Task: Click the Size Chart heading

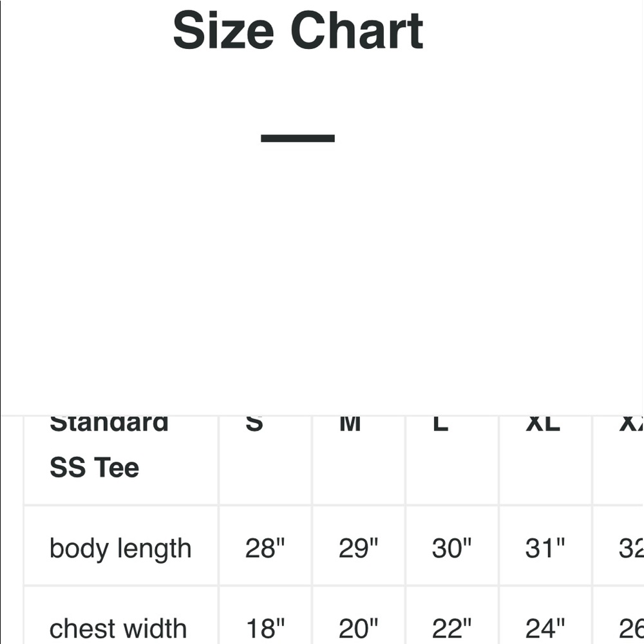Action: (x=298, y=30)
